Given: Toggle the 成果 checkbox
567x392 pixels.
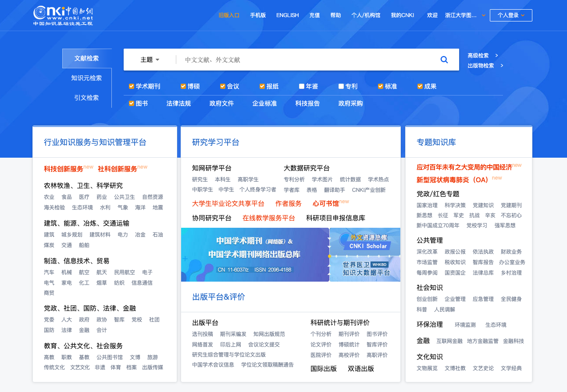Looking at the screenshot, I should 420,86.
